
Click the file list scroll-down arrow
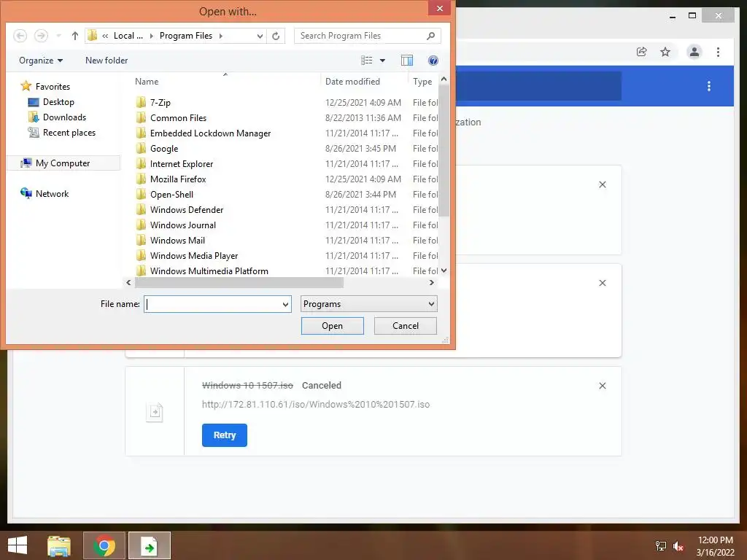pyautogui.click(x=444, y=271)
